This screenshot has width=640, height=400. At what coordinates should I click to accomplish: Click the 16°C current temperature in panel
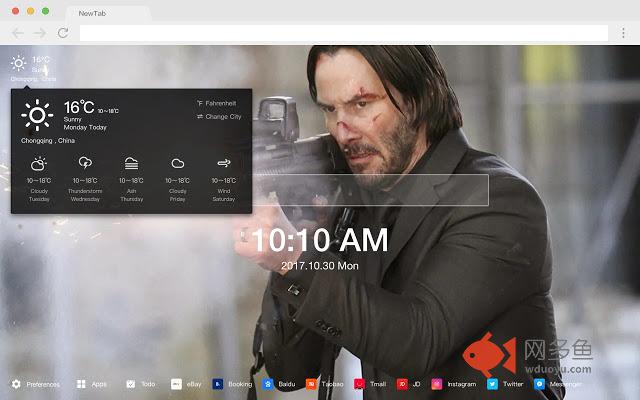(79, 107)
